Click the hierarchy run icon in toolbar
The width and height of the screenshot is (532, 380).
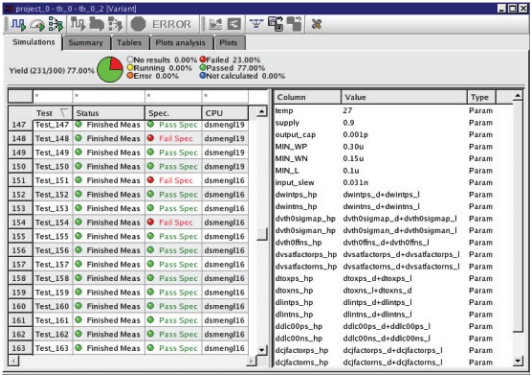pos(56,24)
